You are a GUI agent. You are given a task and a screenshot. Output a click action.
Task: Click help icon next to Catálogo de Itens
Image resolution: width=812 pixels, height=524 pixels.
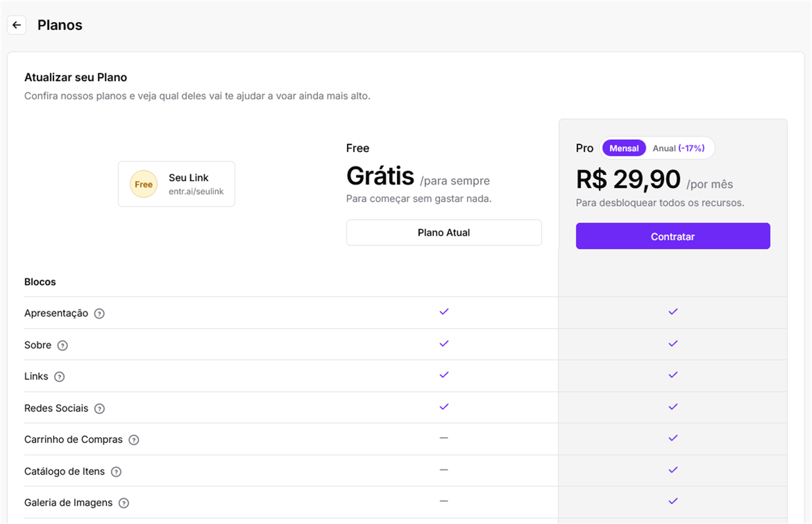(116, 472)
